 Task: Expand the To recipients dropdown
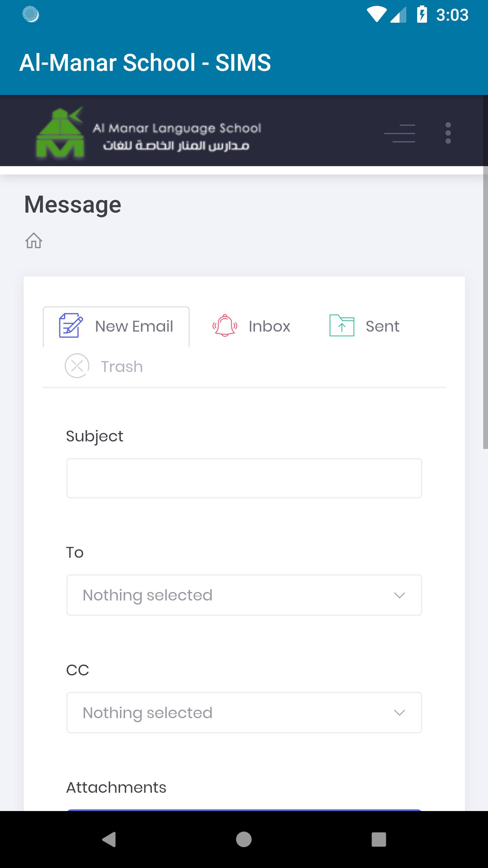click(244, 595)
